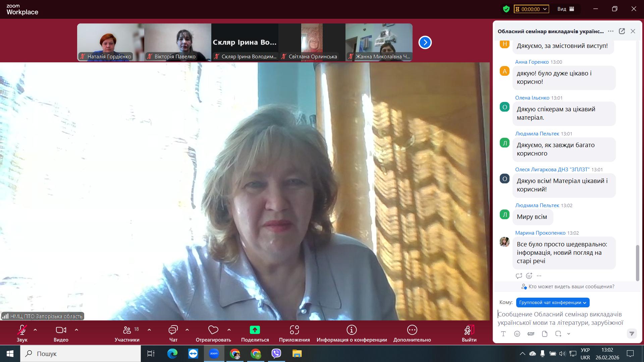Image resolution: width=644 pixels, height=362 pixels.
Task: Add reaction to Марина Прокопенко's message
Action: click(529, 276)
